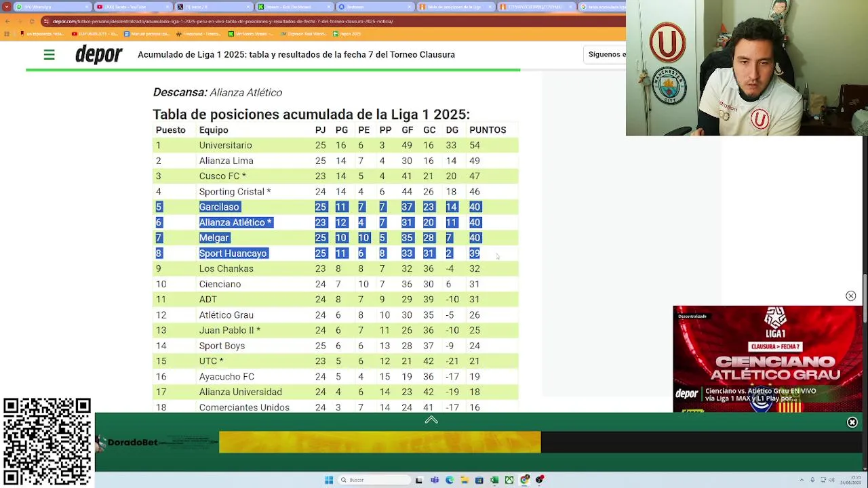The width and height of the screenshot is (868, 488).
Task: Click Los Chankas in the table
Action: click(226, 268)
